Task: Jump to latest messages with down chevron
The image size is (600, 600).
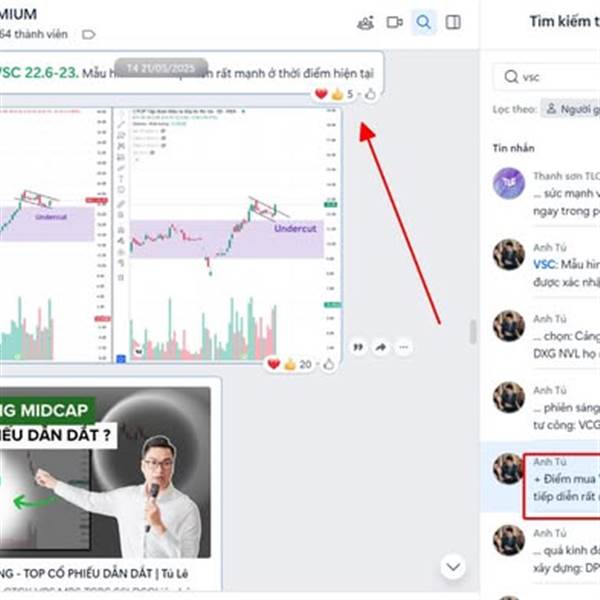Action: [453, 567]
